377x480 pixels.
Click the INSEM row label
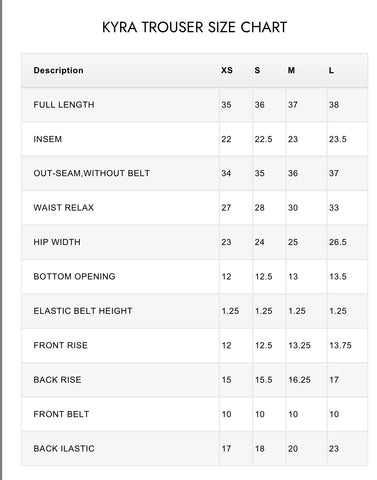point(48,139)
